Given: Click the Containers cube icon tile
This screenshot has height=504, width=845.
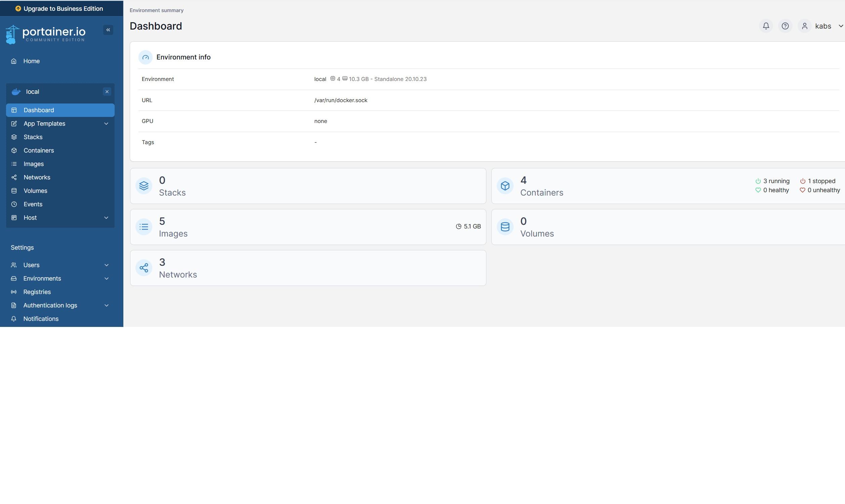Looking at the screenshot, I should tap(505, 186).
